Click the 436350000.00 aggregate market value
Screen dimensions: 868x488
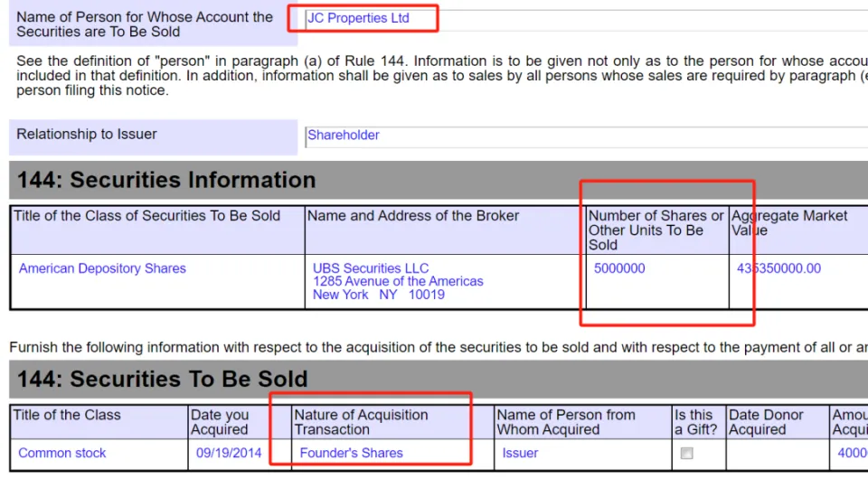pos(779,268)
